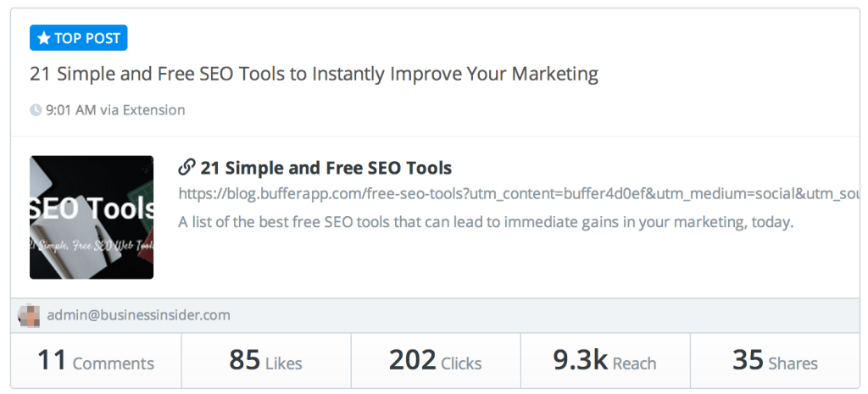Click the TOP POST badge
Screen dimensions: 868x394
point(79,38)
